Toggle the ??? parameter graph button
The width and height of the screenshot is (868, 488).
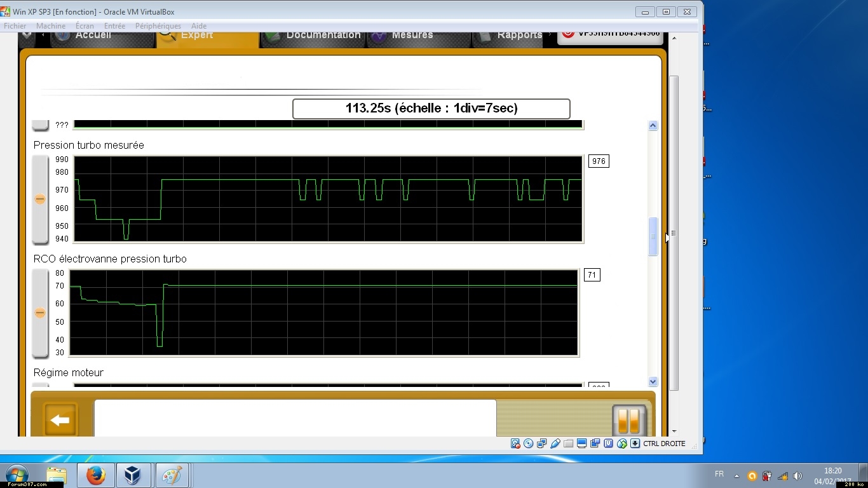coord(40,125)
